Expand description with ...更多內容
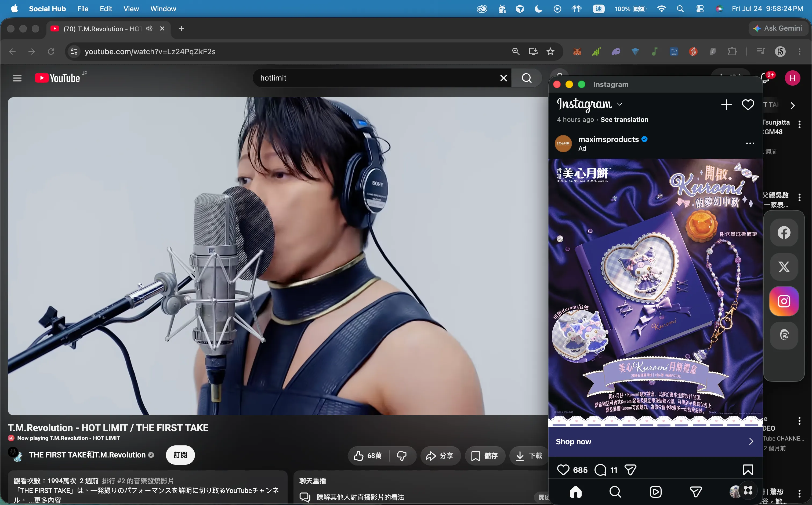This screenshot has height=505, width=812. tap(45, 500)
